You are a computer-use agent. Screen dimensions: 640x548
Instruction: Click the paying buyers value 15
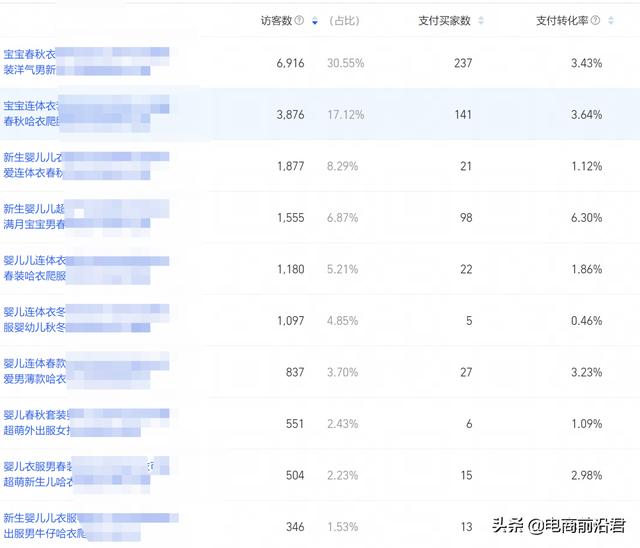(x=466, y=475)
